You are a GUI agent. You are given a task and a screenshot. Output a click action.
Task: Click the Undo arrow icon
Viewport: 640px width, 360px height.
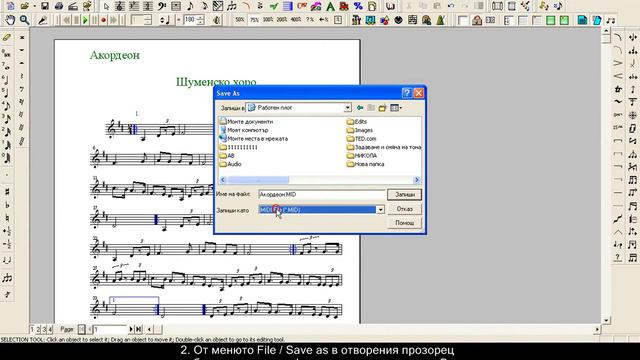point(451,6)
